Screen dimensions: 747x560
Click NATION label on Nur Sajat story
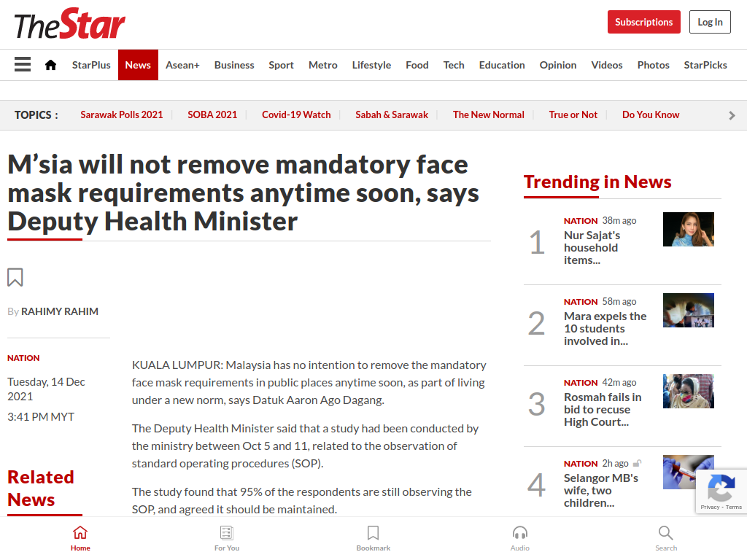(x=580, y=221)
